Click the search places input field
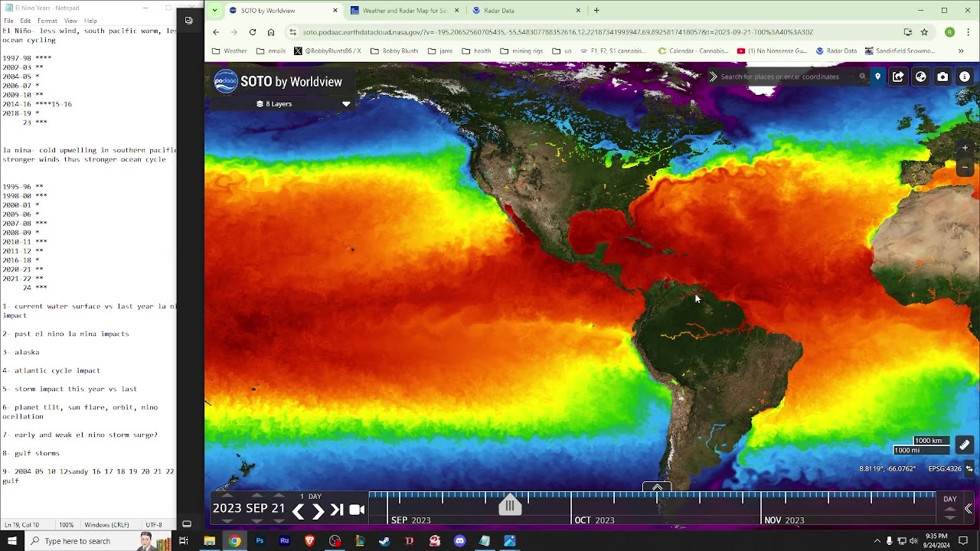The image size is (980, 551). click(x=787, y=77)
